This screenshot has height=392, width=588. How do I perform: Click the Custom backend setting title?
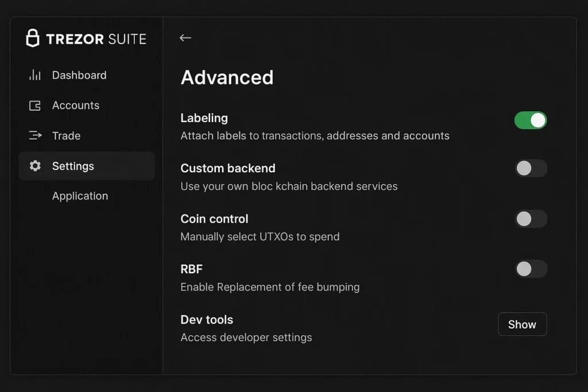point(228,168)
